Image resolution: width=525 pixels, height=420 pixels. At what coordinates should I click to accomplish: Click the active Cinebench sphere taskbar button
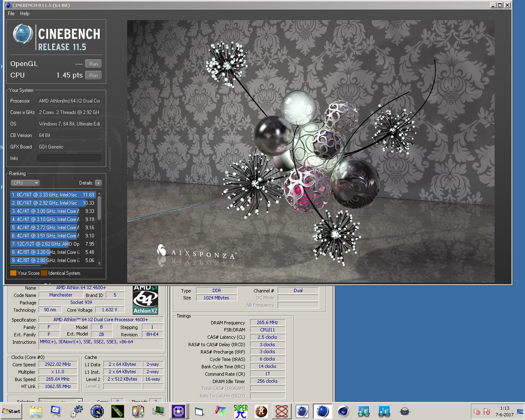click(x=323, y=411)
